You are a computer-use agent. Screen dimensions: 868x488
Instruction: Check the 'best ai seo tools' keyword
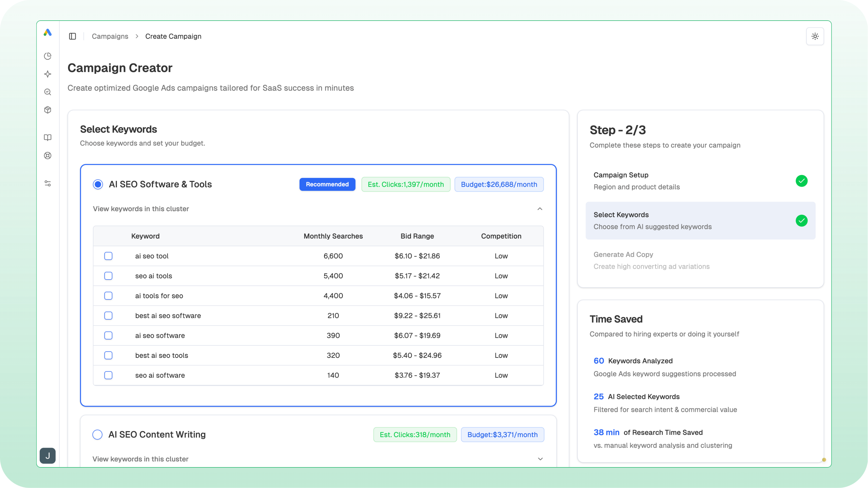(x=108, y=355)
